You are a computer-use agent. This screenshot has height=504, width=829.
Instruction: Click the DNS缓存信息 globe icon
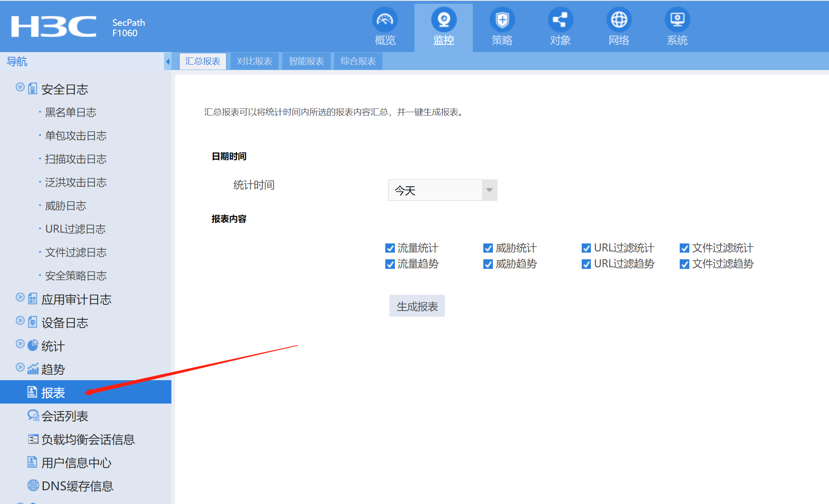33,485
